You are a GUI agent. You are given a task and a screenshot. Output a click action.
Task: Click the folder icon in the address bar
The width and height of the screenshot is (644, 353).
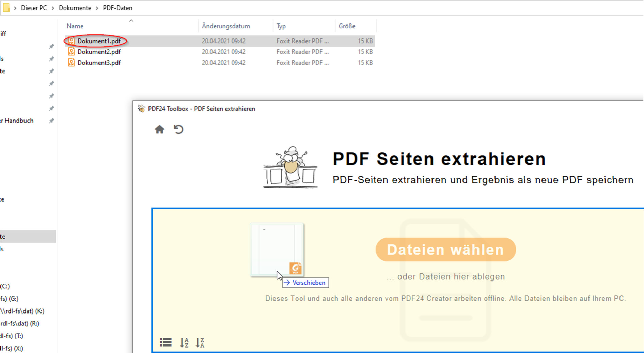pos(6,7)
